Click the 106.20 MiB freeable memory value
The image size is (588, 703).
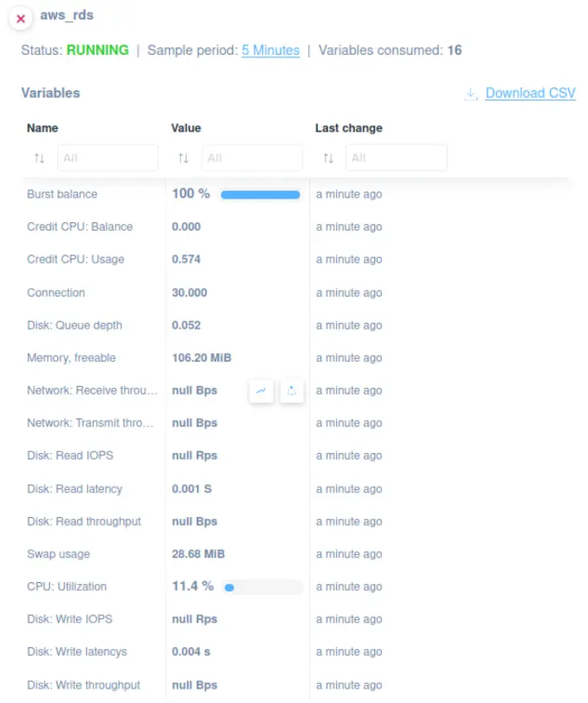(x=202, y=357)
